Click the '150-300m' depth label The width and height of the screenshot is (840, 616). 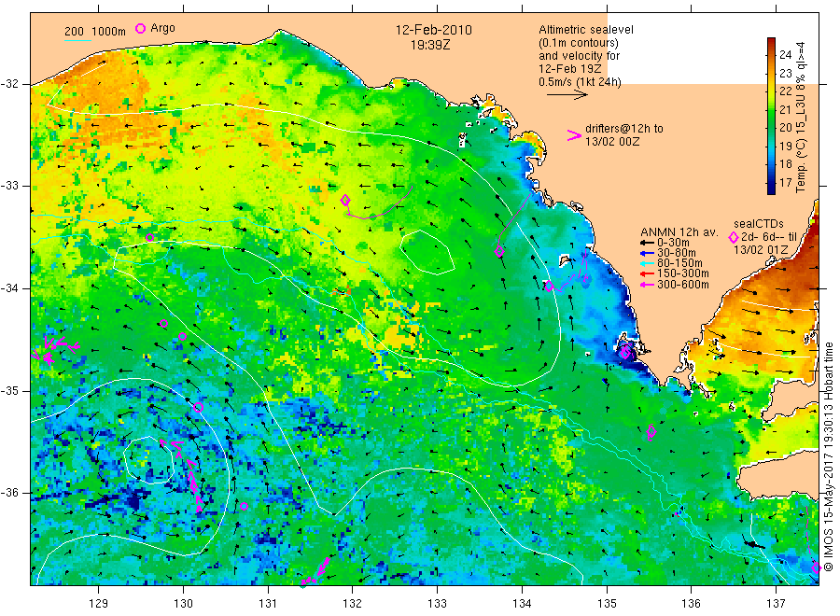click(683, 273)
